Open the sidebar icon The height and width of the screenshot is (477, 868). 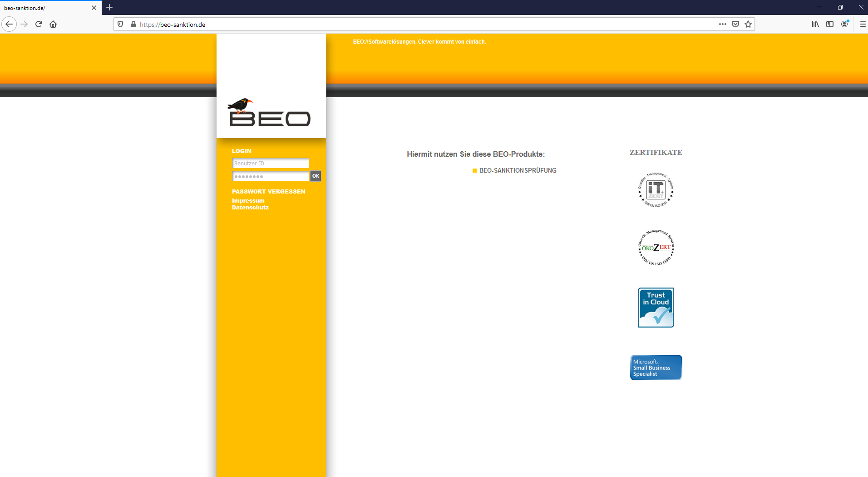830,24
